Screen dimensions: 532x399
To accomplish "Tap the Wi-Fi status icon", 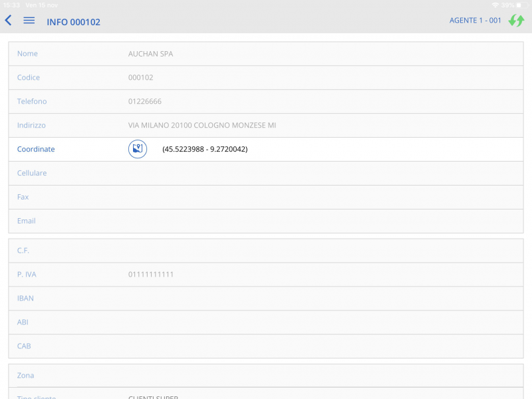I will pyautogui.click(x=495, y=5).
